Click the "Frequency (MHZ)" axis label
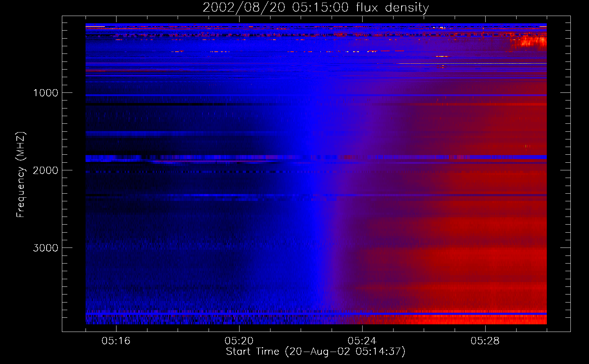589x364 pixels. 21,175
